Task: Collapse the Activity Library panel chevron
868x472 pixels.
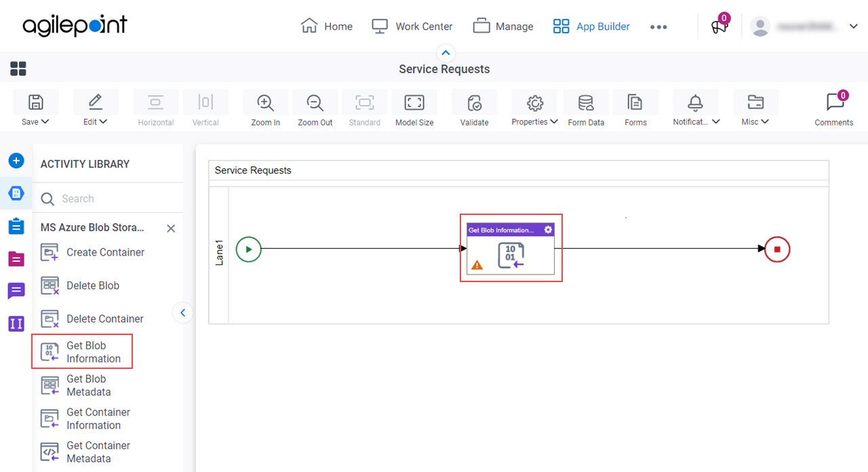Action: (x=182, y=313)
